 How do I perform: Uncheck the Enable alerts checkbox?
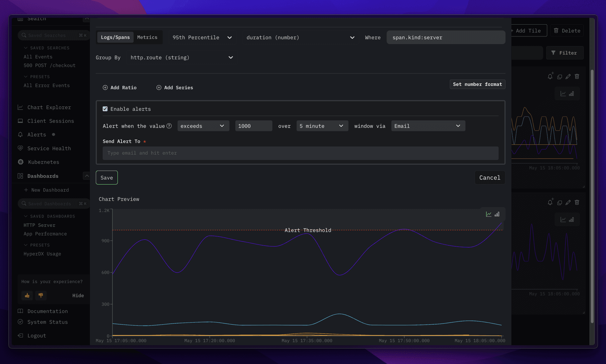105,109
